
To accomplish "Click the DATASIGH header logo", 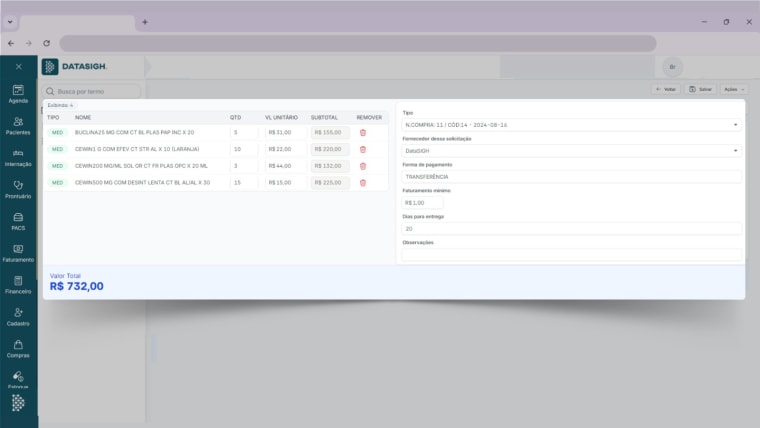I will click(x=74, y=66).
